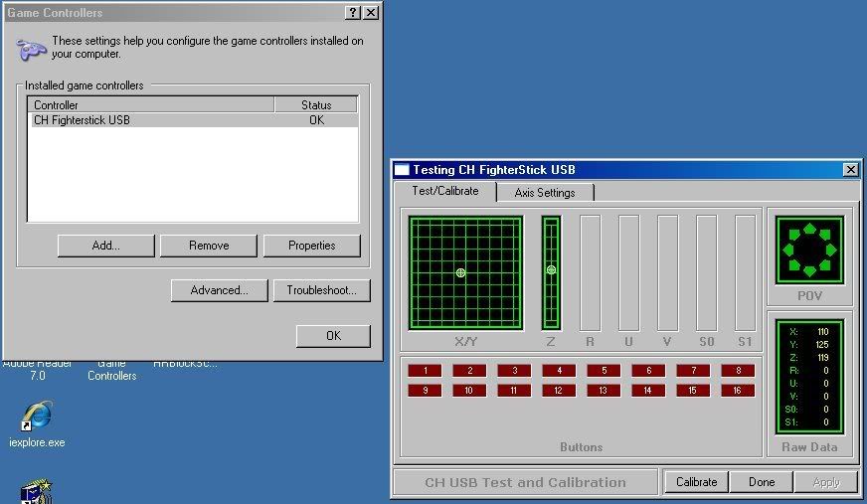The width and height of the screenshot is (867, 504).
Task: Click the partially visible desktop icon below iexplore.exe
Action: pos(37,491)
